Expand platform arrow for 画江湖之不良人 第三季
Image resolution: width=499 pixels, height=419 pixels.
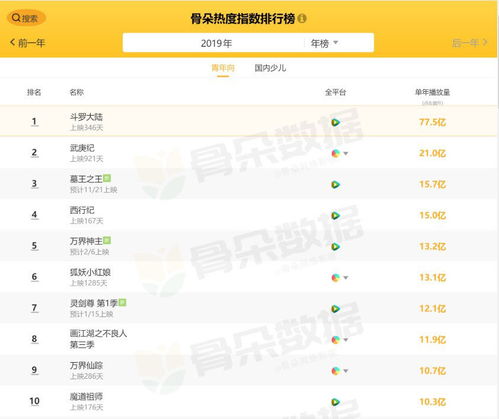point(346,340)
